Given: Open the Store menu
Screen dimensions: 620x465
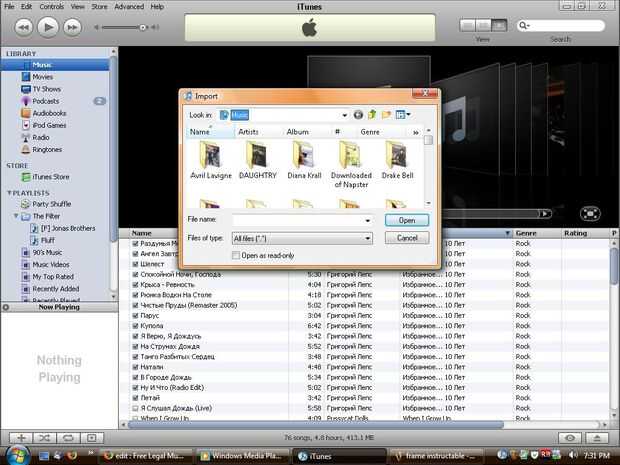Looking at the screenshot, I should [99, 6].
